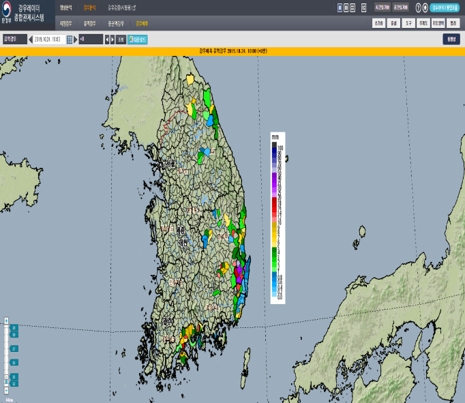Click the circled info icon in header

[418, 8]
